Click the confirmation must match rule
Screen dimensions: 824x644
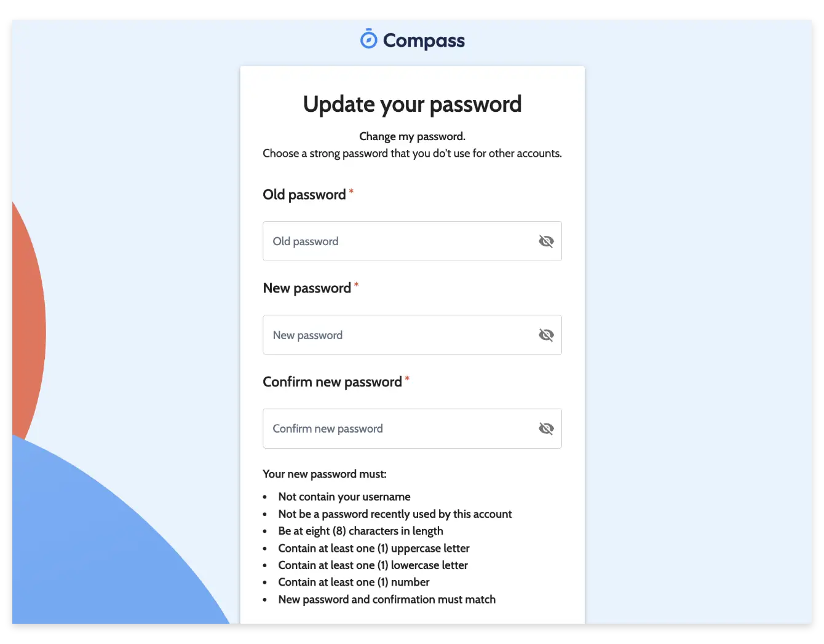click(x=387, y=599)
